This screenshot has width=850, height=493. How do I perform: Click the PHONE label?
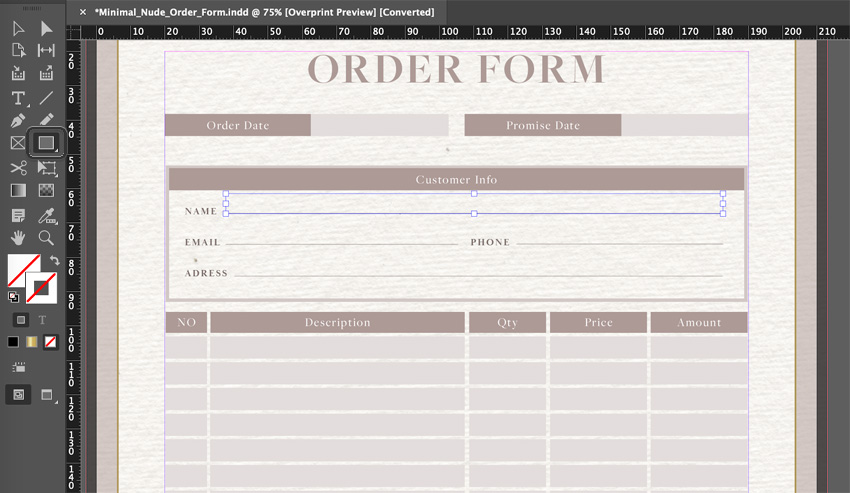click(490, 242)
